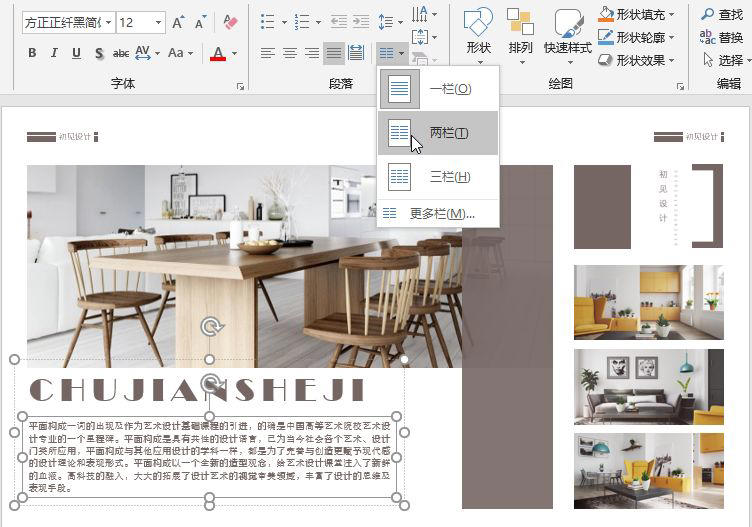The height and width of the screenshot is (527, 752).
Task: Toggle bold formatting
Action: 32,53
